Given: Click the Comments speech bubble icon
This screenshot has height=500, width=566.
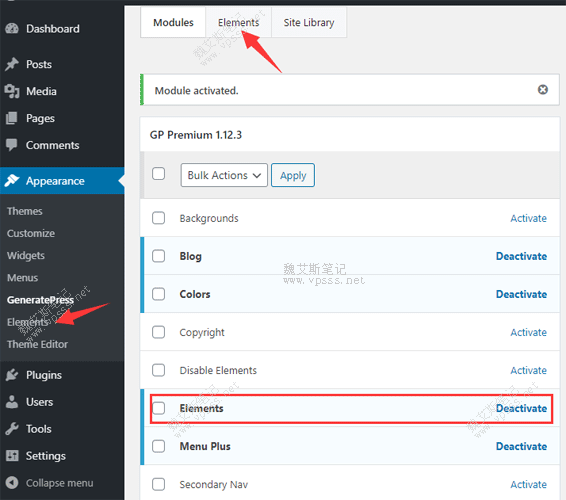Looking at the screenshot, I should coord(12,145).
